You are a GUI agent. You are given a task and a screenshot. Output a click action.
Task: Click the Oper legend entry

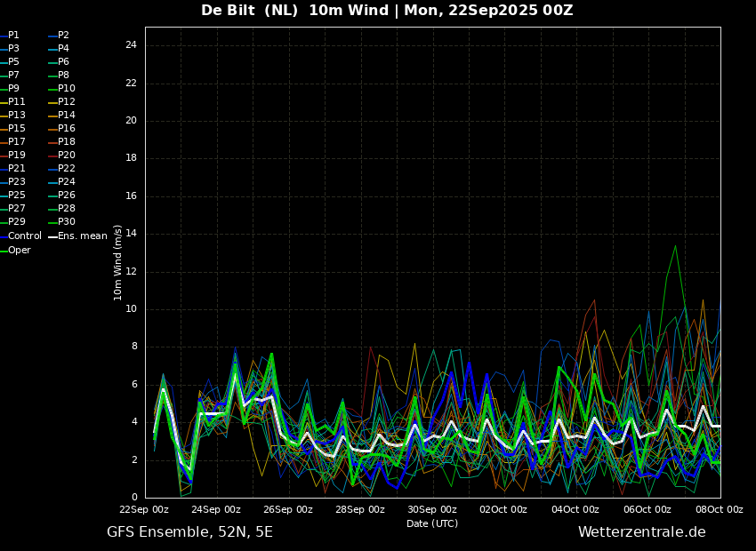coord(15,251)
